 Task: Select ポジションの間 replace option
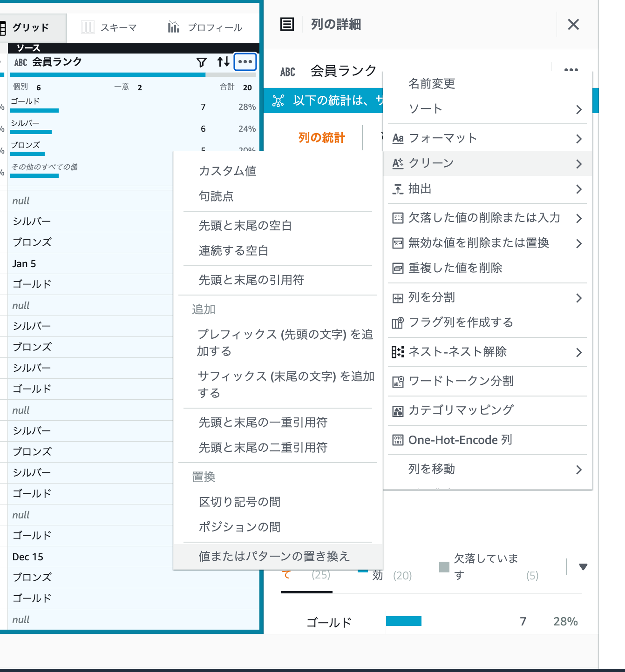[x=240, y=527]
